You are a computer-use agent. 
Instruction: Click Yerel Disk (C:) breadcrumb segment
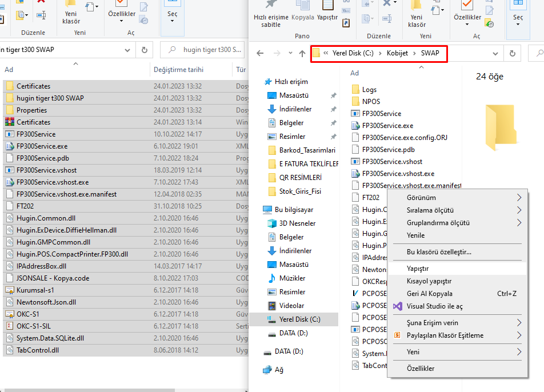[353, 53]
